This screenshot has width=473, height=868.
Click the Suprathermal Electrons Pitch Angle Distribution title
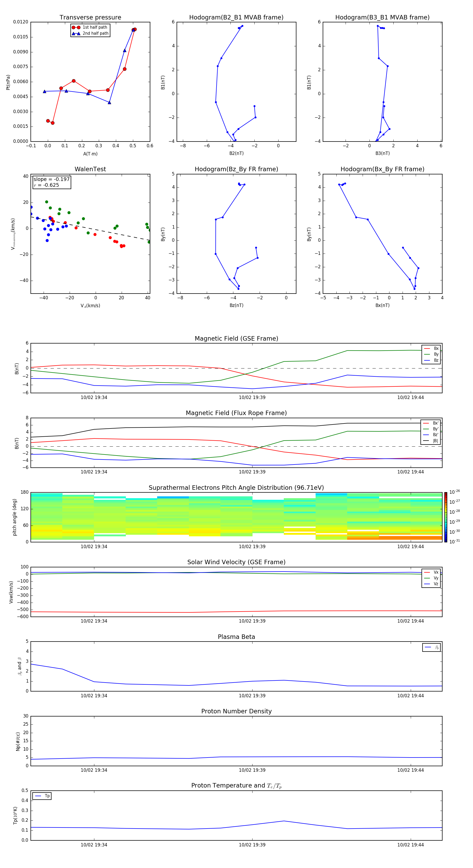(x=236, y=488)
